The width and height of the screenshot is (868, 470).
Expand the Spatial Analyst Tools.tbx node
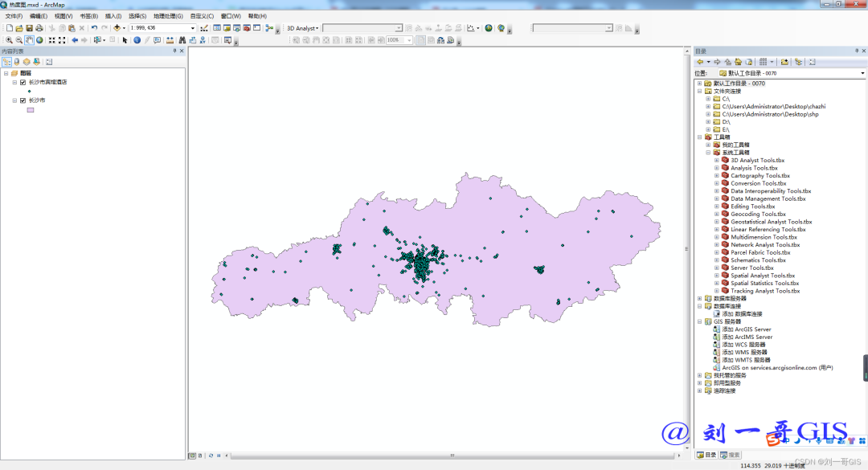tap(716, 276)
